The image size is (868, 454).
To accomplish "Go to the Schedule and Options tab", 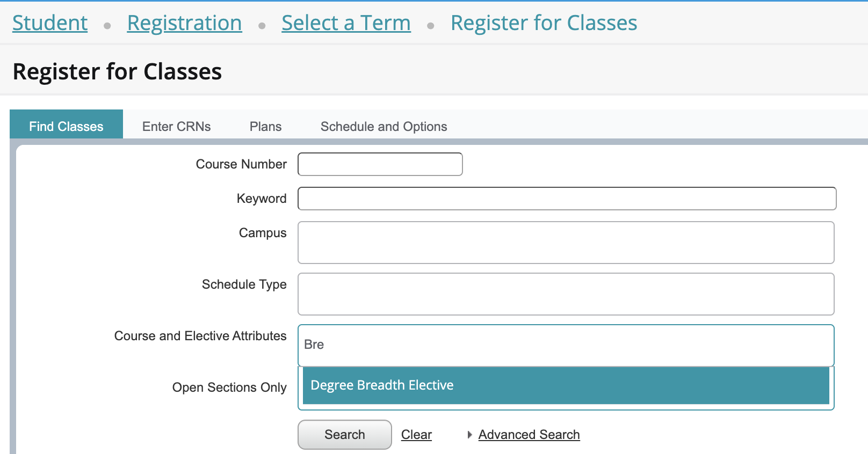I will point(384,127).
